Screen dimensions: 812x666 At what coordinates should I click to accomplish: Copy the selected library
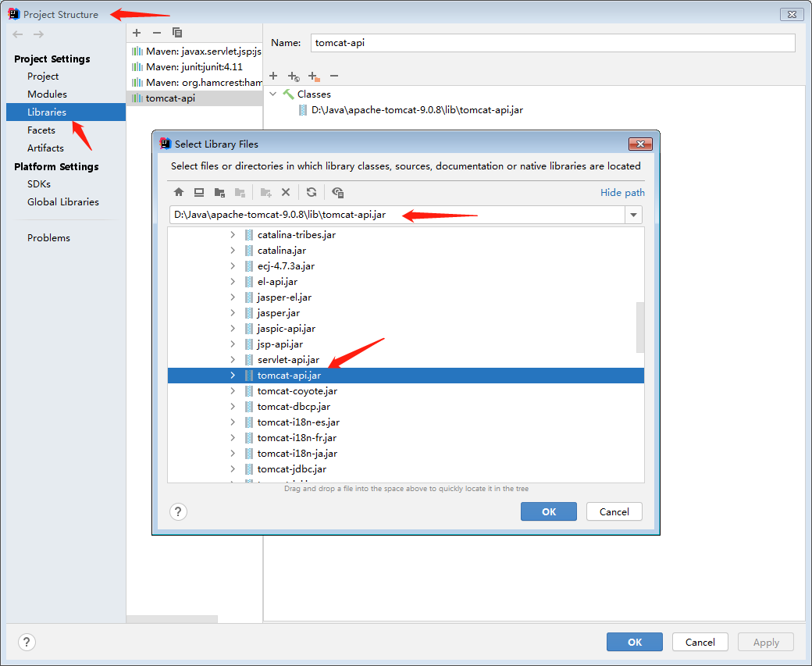click(177, 33)
